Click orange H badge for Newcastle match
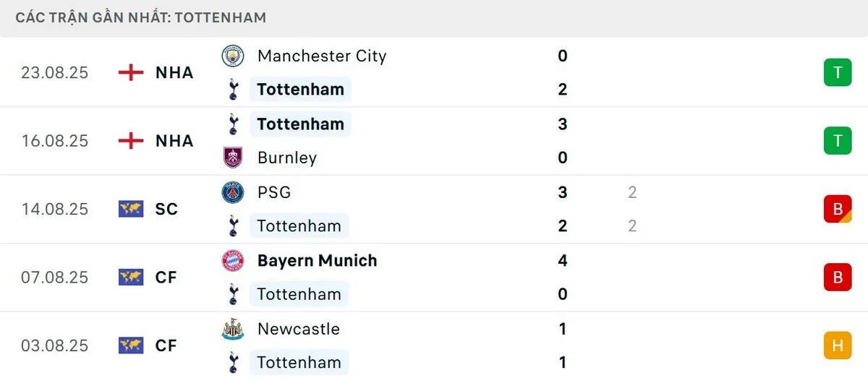The height and width of the screenshot is (378, 868). tap(837, 345)
